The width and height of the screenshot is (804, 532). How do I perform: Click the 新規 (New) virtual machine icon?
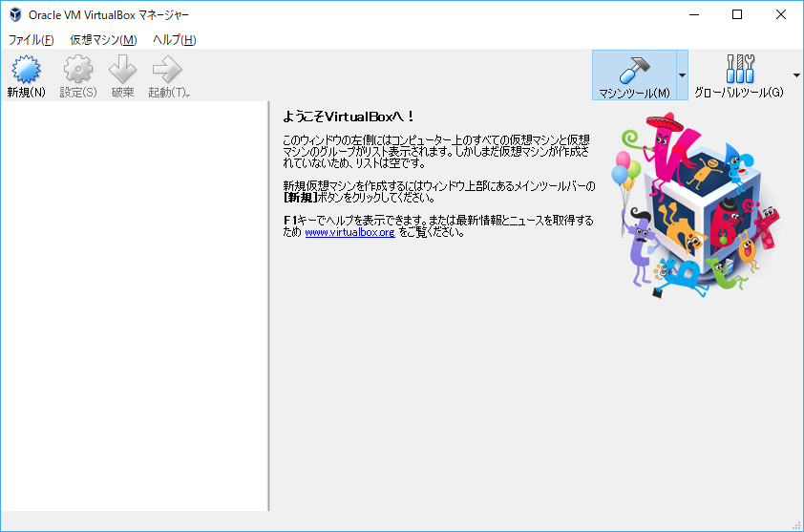click(x=26, y=70)
